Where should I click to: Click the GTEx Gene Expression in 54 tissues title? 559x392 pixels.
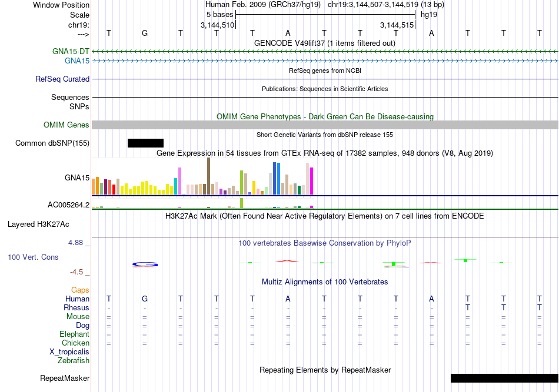click(325, 153)
